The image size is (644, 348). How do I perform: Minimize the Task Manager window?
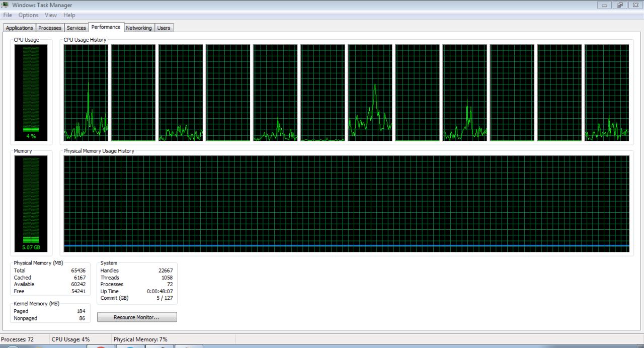point(604,5)
